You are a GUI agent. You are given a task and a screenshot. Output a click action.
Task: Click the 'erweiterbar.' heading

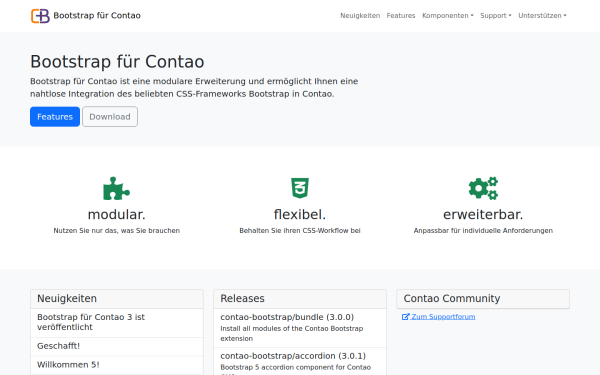point(483,215)
